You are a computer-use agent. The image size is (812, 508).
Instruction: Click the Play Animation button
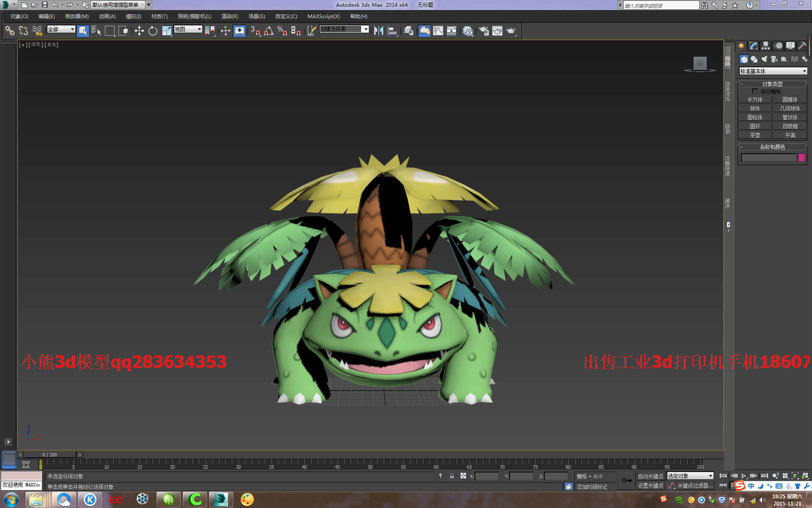pyautogui.click(x=744, y=476)
